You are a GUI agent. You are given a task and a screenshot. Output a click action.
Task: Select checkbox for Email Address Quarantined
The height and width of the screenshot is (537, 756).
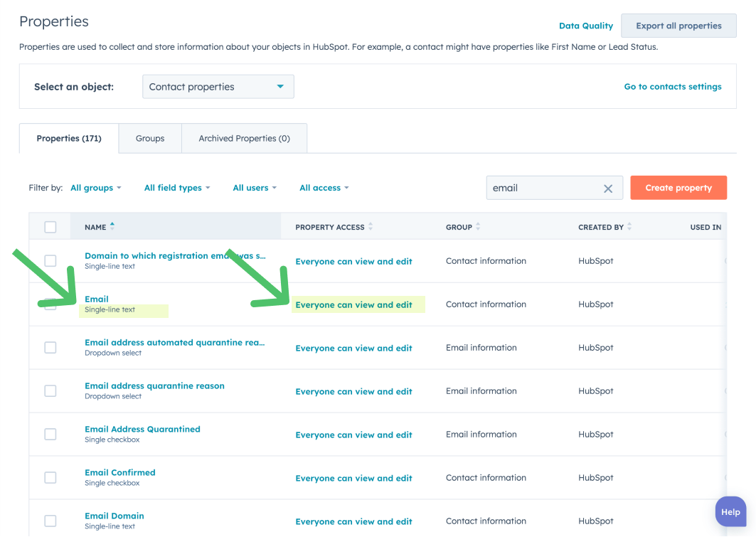(50, 435)
